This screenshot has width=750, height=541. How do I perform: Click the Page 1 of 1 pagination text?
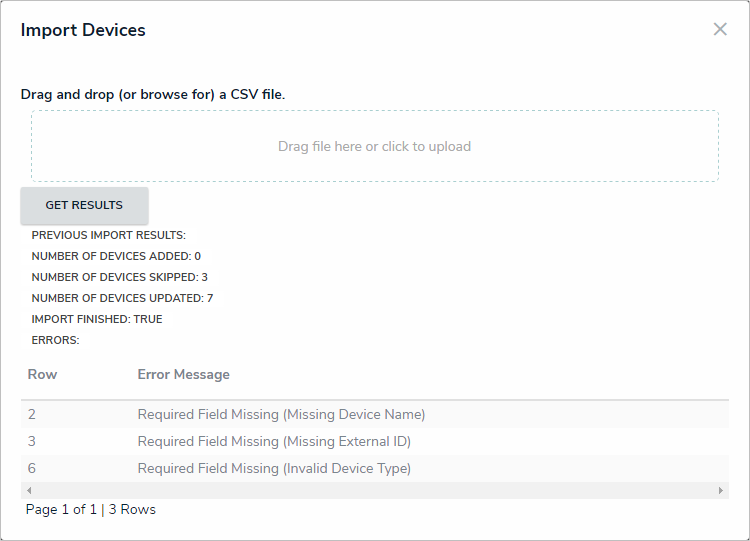click(61, 509)
